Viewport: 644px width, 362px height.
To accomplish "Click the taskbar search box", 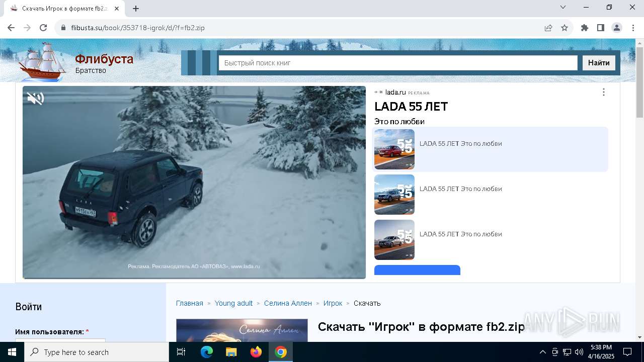I will click(x=97, y=352).
